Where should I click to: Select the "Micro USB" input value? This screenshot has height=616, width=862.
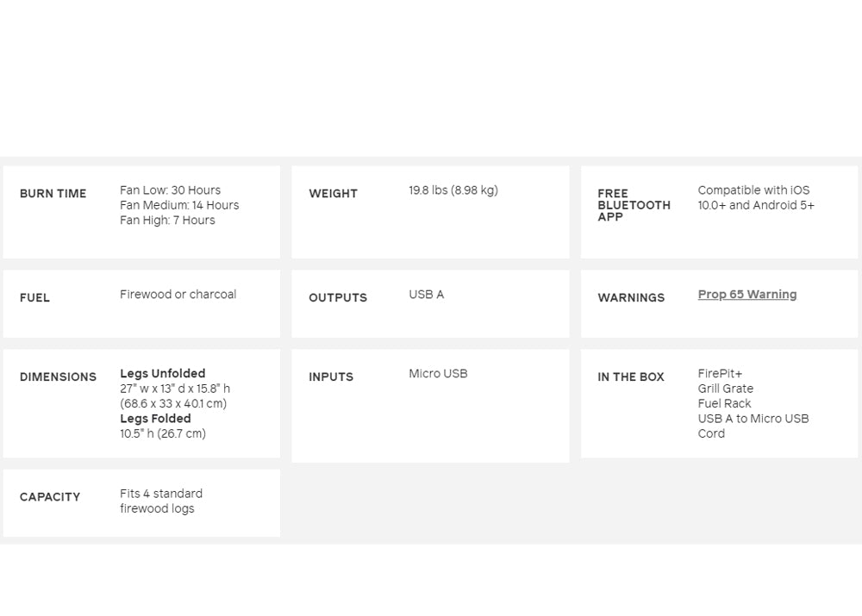[438, 374]
